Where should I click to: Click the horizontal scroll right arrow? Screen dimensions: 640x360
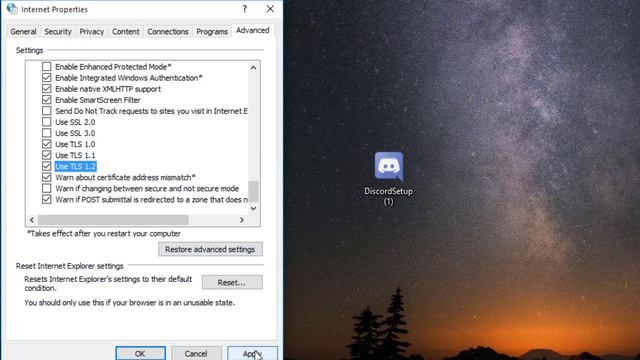[x=242, y=220]
